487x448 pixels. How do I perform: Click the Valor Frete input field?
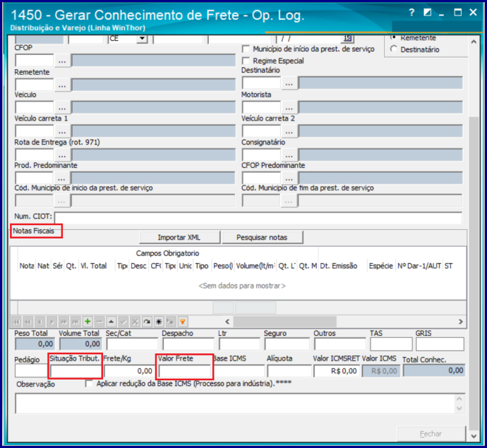[x=184, y=371]
